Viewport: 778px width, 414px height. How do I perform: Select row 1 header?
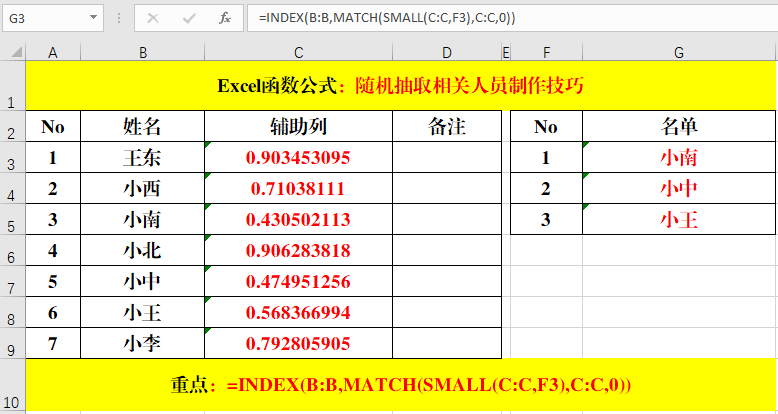[13, 86]
